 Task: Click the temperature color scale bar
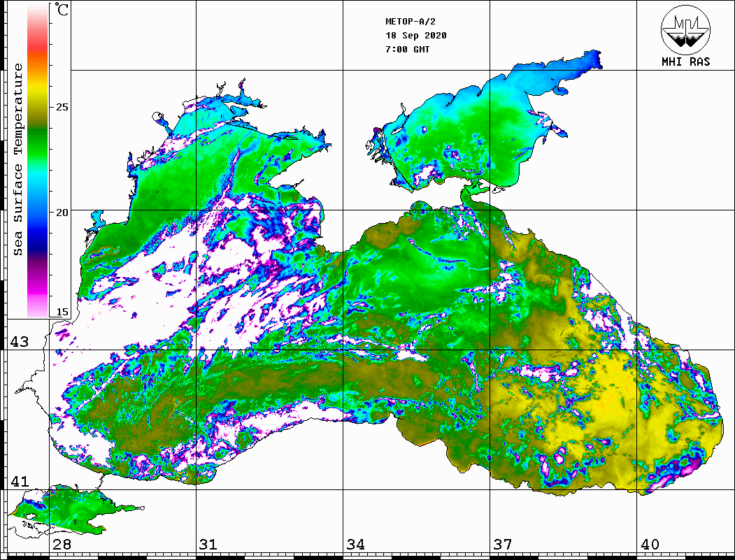38,161
